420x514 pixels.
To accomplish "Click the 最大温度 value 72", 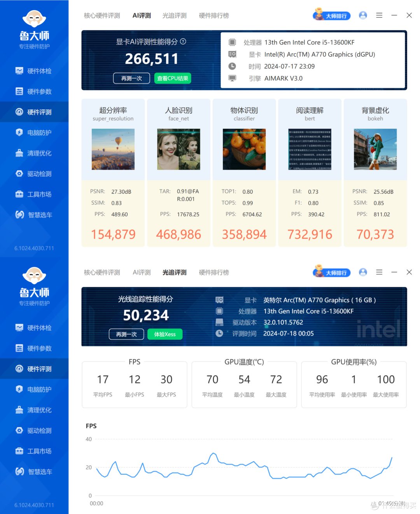I will 276,379.
